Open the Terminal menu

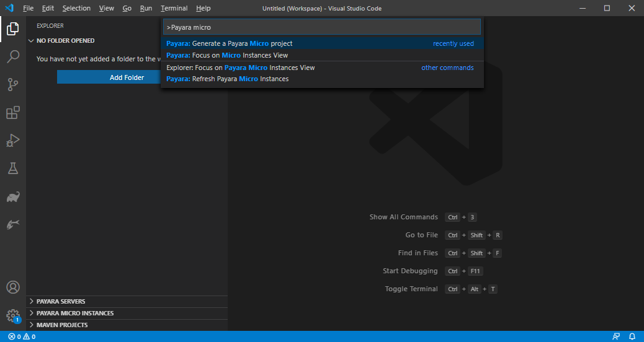(174, 8)
